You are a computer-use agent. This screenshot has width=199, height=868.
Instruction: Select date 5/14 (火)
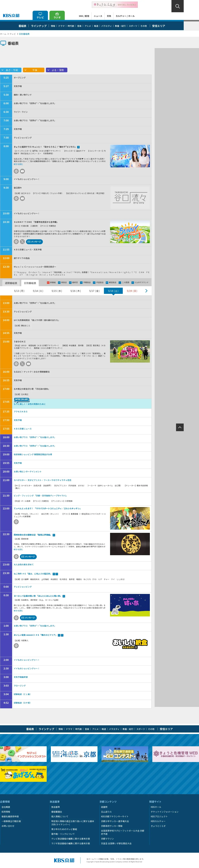click(38, 291)
